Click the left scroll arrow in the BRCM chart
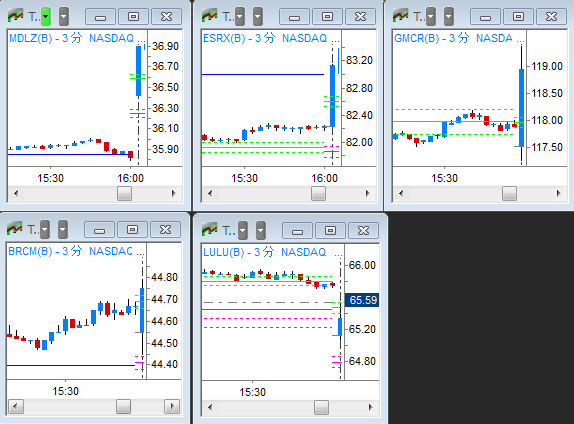 click(15, 406)
